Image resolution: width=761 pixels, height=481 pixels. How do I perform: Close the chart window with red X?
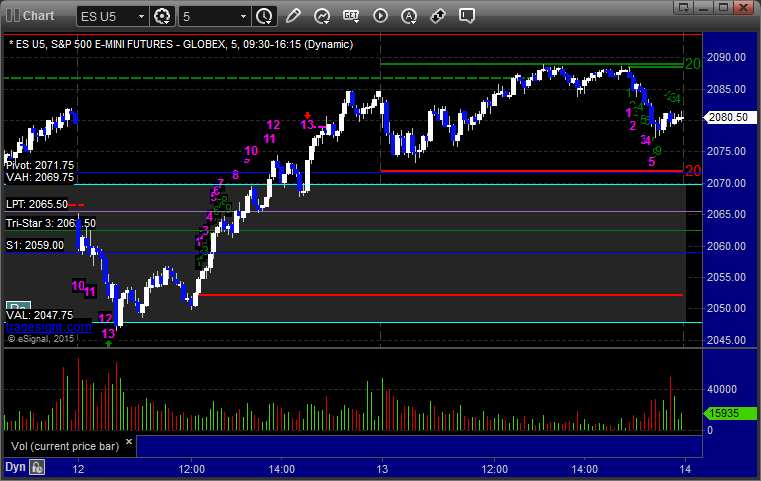(743, 7)
